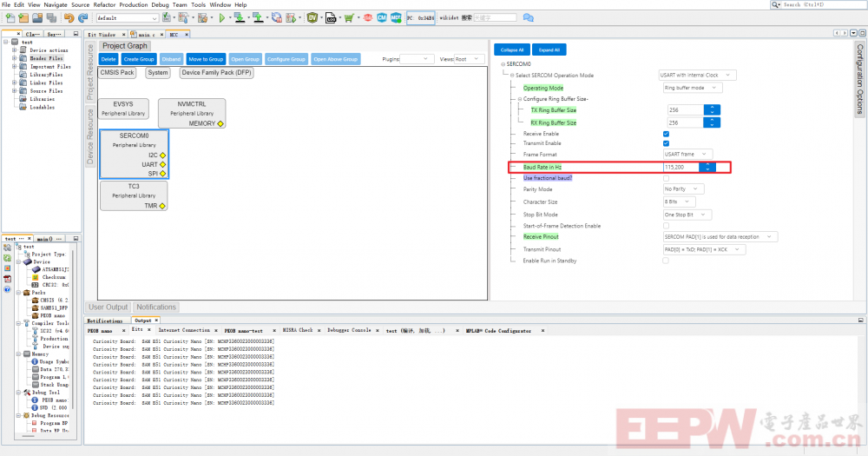The image size is (868, 456).
Task: Enable Start-of-Frame Detection checkbox
Action: click(x=666, y=226)
